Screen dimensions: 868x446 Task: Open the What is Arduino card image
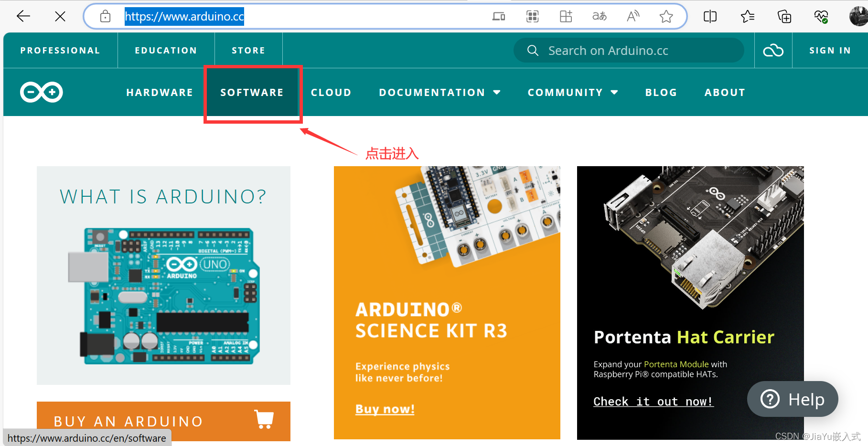tap(163, 275)
